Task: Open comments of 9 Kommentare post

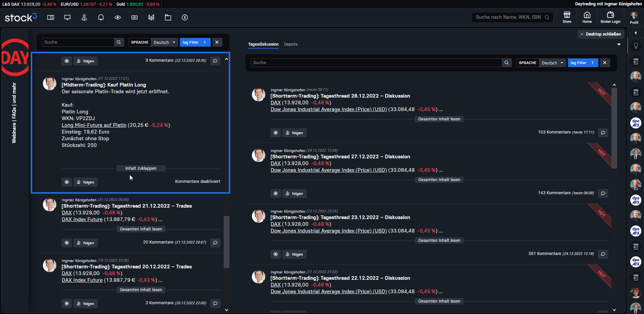Action: point(215,61)
